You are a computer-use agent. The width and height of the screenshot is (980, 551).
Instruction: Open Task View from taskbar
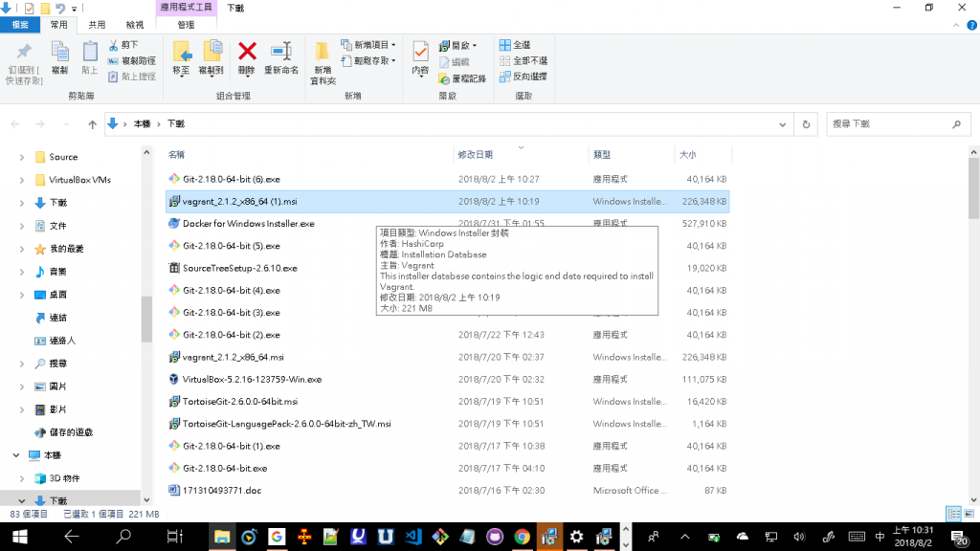[174, 537]
